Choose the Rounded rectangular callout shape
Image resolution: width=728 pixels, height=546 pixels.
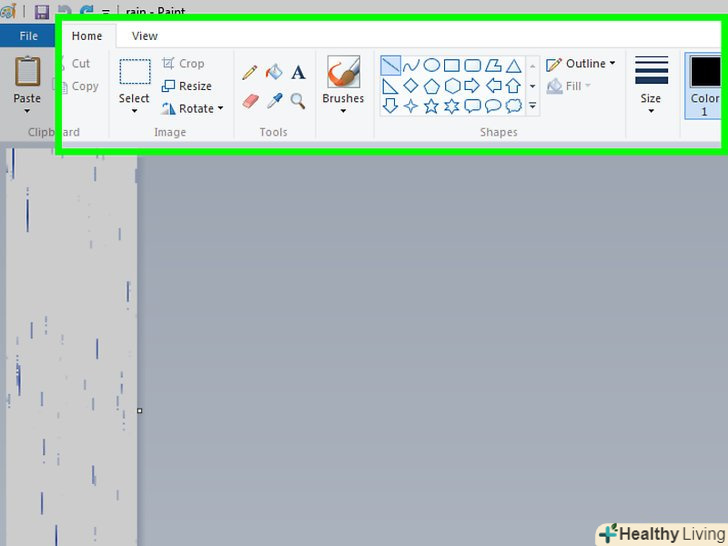[473, 106]
